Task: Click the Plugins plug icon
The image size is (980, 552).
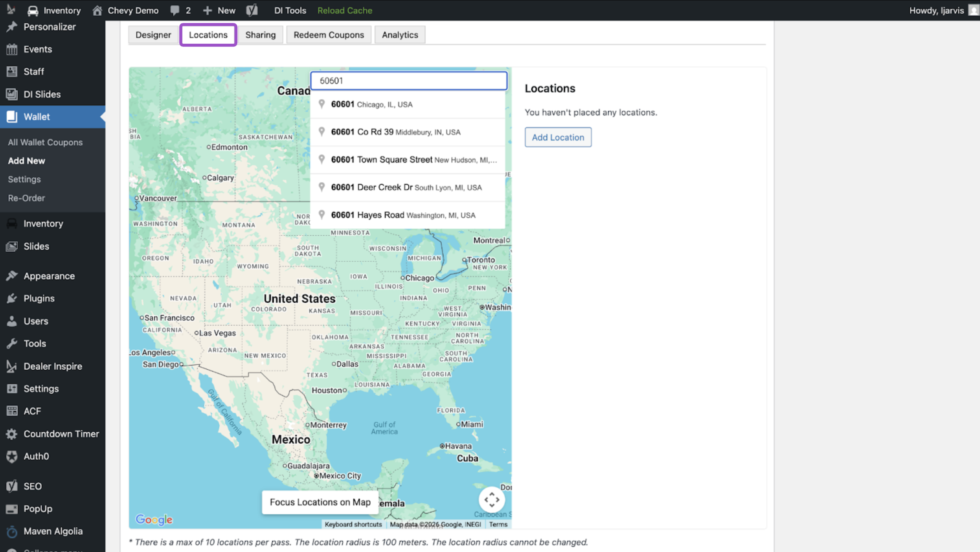Action: coord(12,298)
